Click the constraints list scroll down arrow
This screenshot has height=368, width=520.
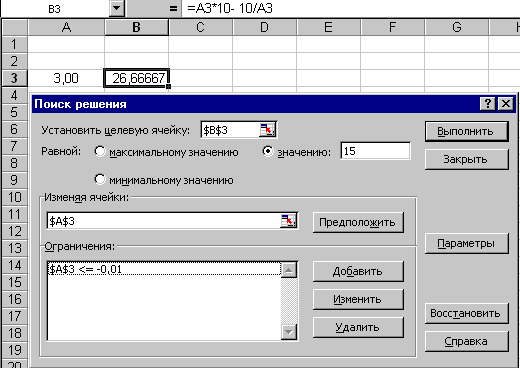tap(289, 332)
